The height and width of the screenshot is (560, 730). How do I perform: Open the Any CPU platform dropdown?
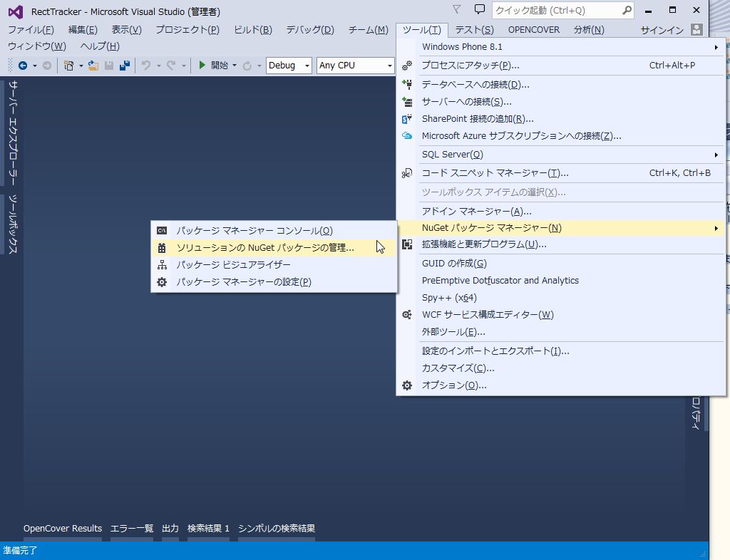click(x=355, y=65)
